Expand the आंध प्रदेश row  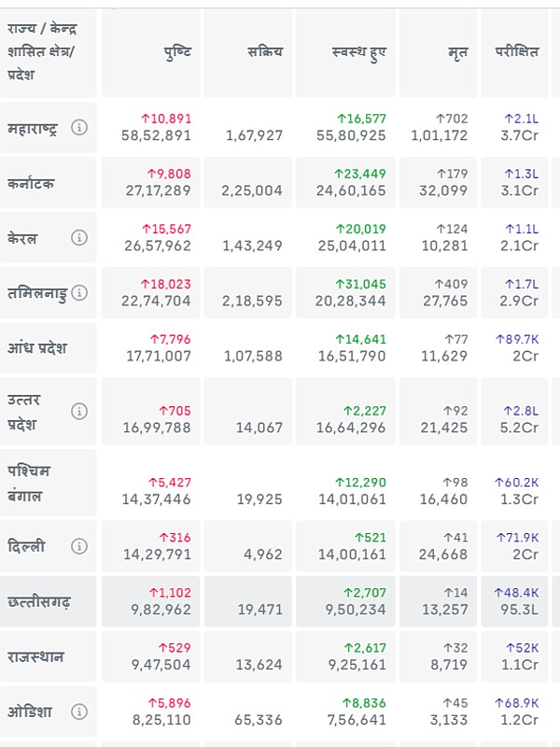pos(37,348)
